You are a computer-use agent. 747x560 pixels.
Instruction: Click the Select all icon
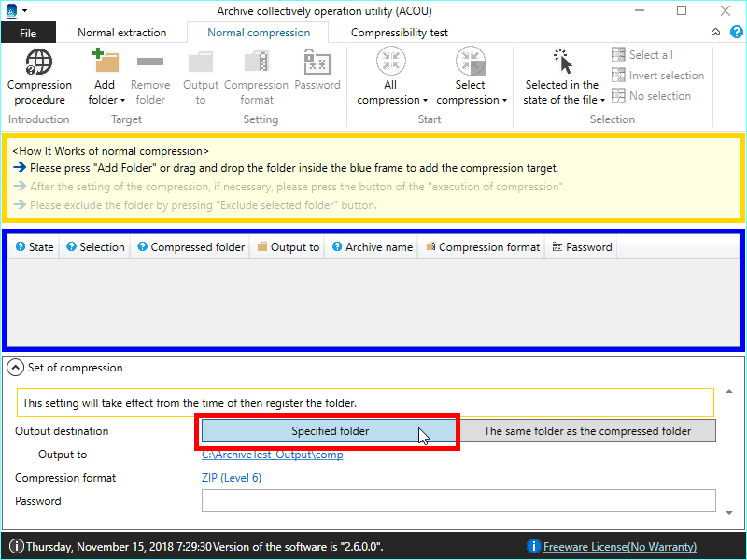point(618,55)
